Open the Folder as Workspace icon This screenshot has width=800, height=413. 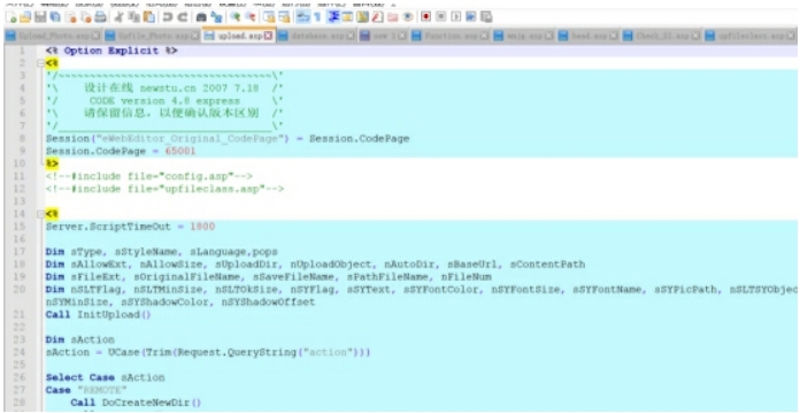[392, 17]
